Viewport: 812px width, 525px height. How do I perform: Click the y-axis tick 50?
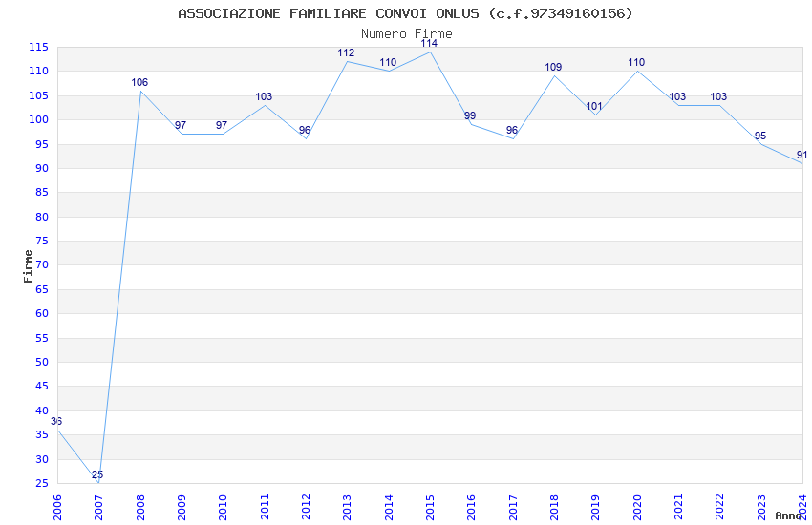point(42,362)
